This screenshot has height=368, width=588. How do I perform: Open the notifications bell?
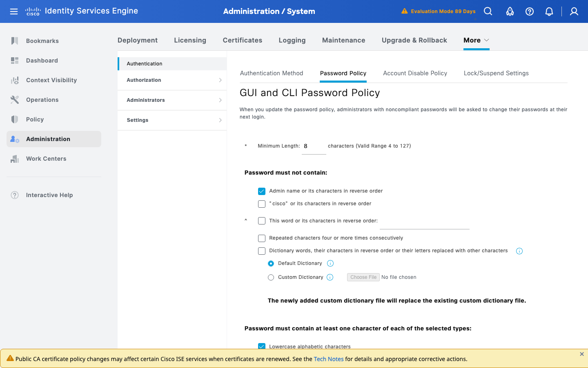pos(549,11)
